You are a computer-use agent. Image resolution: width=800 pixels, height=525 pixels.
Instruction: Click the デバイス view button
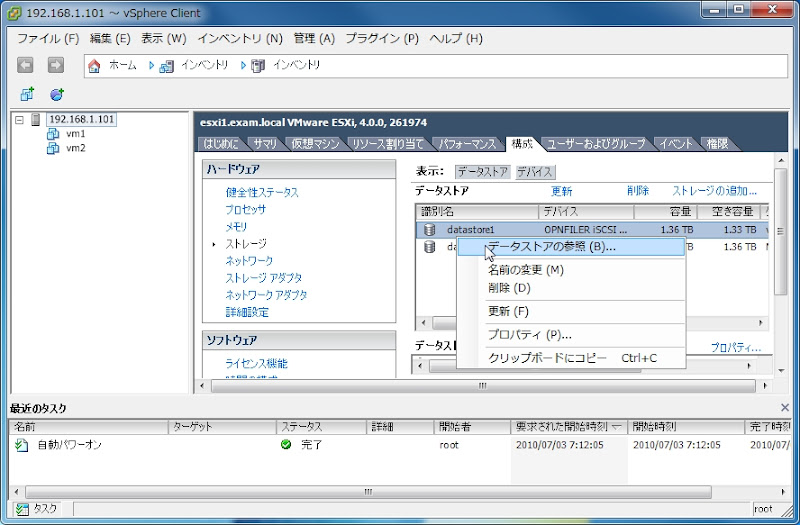[x=535, y=172]
